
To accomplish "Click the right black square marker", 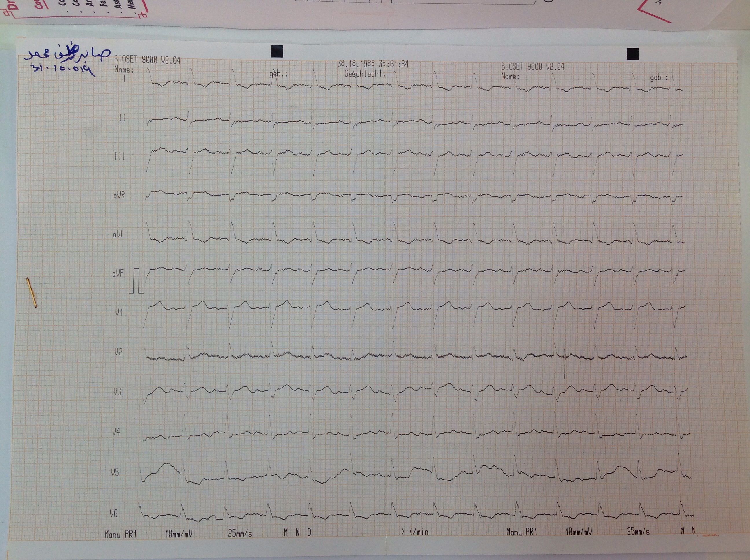I will 632,54.
